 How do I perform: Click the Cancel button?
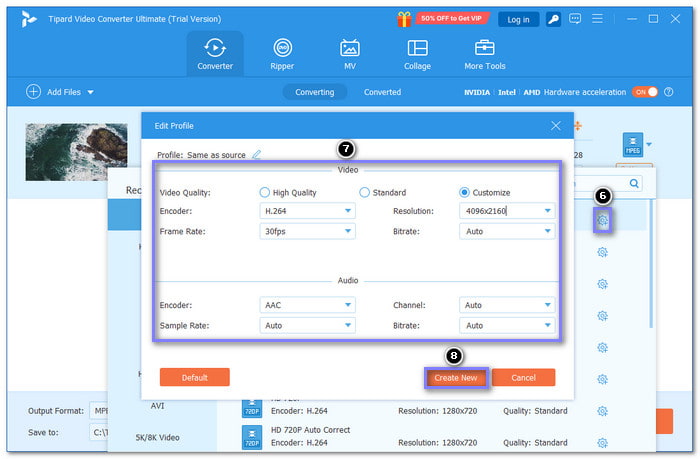pos(523,377)
